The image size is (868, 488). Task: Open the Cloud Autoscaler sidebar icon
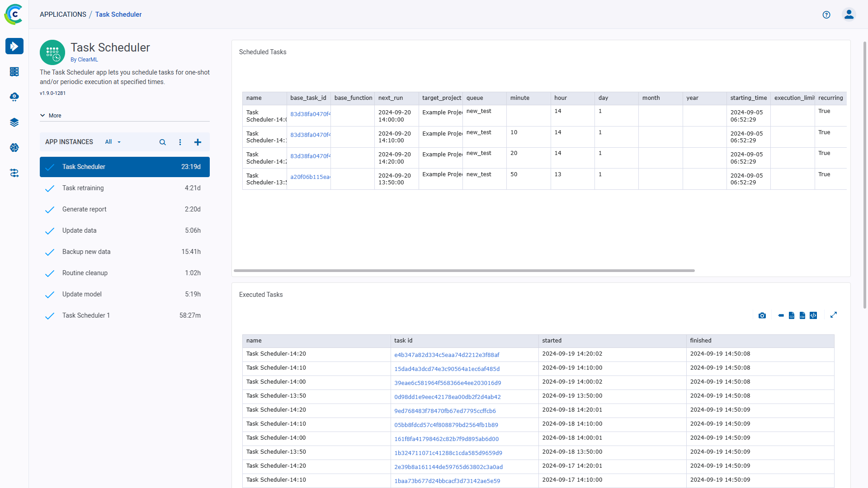pos(14,97)
